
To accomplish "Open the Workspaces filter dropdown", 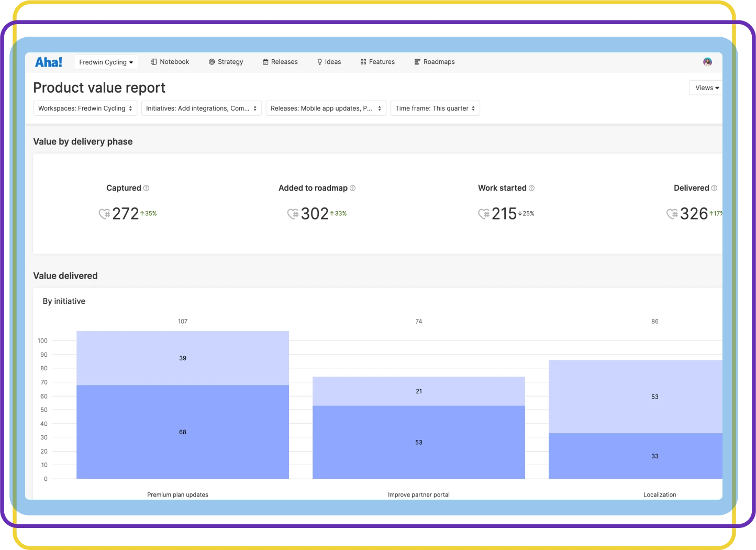I will 85,108.
